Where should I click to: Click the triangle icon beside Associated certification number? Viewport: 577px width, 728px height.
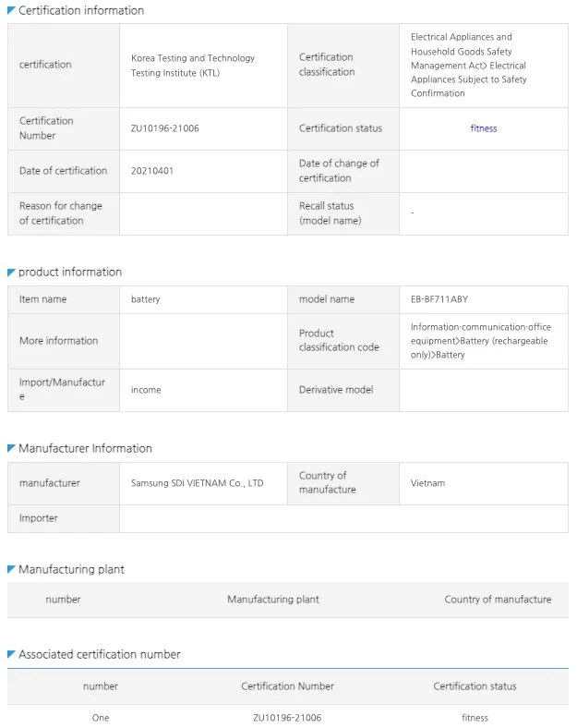[x=11, y=655]
